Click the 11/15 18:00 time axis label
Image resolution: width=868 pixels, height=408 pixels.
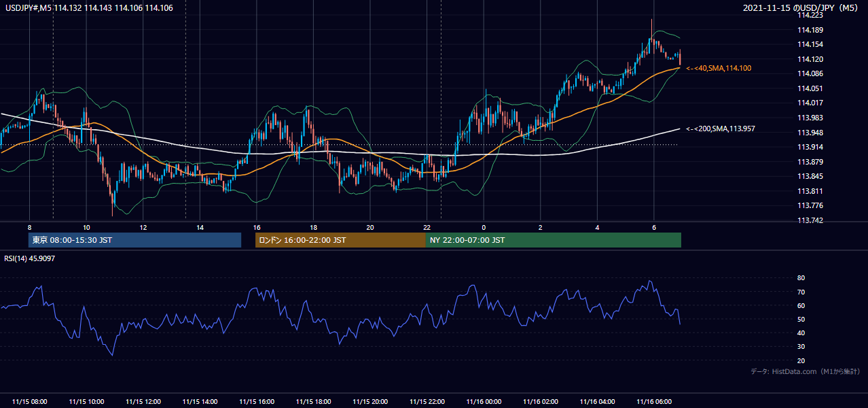(313, 402)
